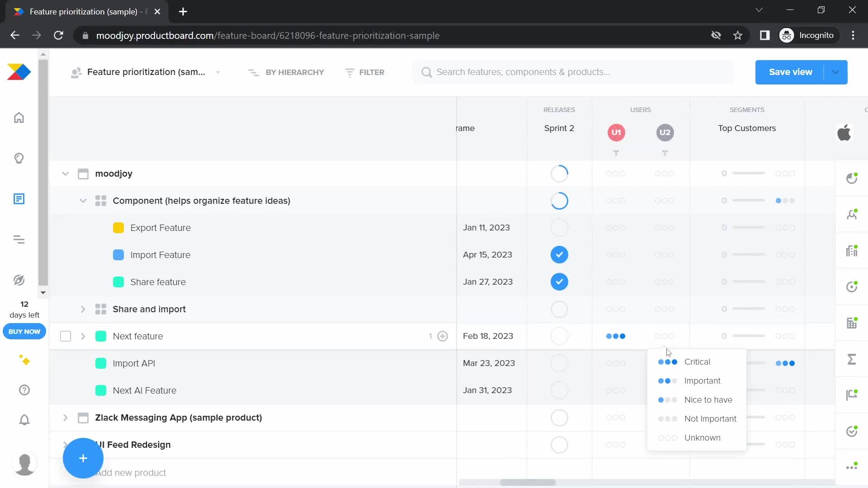Expand the Share and import component row
This screenshot has width=868, height=488.
(83, 309)
